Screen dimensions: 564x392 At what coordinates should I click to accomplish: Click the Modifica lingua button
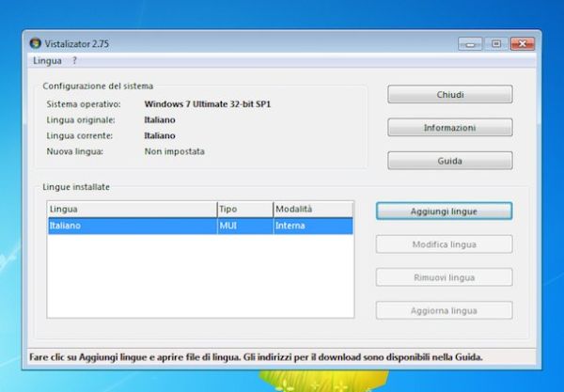click(x=444, y=244)
